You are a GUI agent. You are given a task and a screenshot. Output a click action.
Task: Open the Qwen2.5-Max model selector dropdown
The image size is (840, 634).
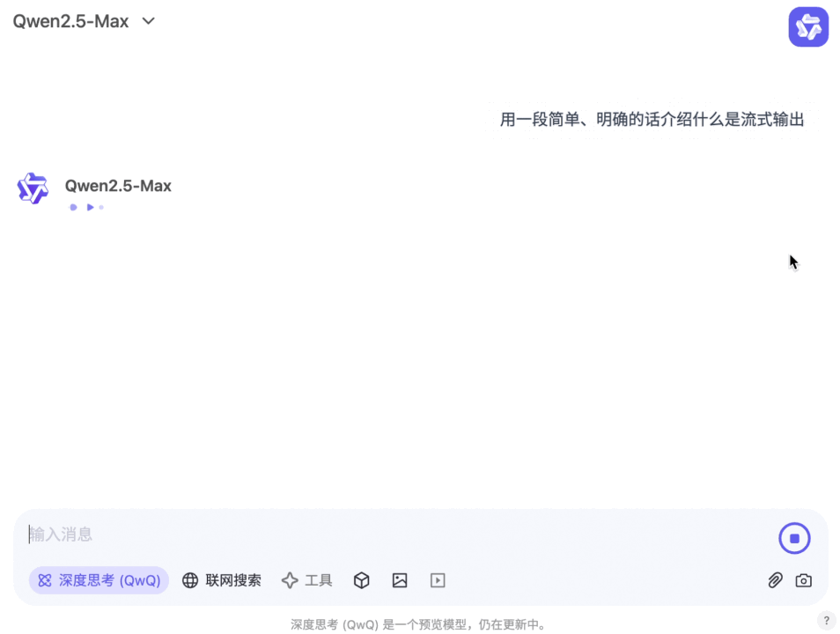(x=85, y=21)
